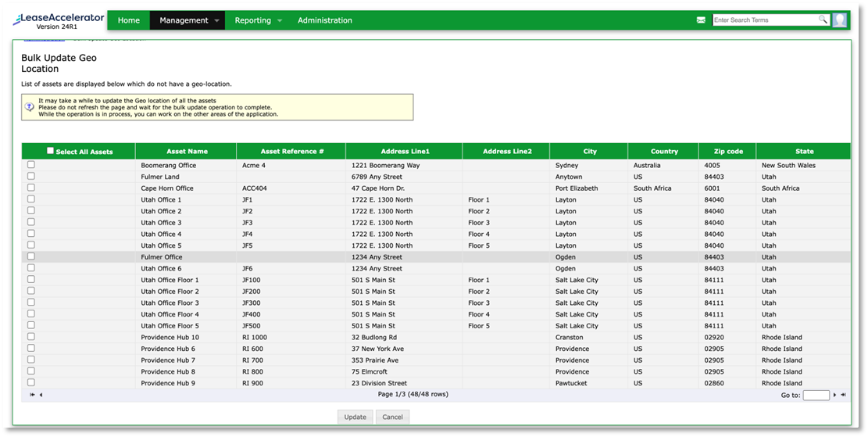Click the 02860 zip code cell
The height and width of the screenshot is (437, 868).
(x=713, y=383)
